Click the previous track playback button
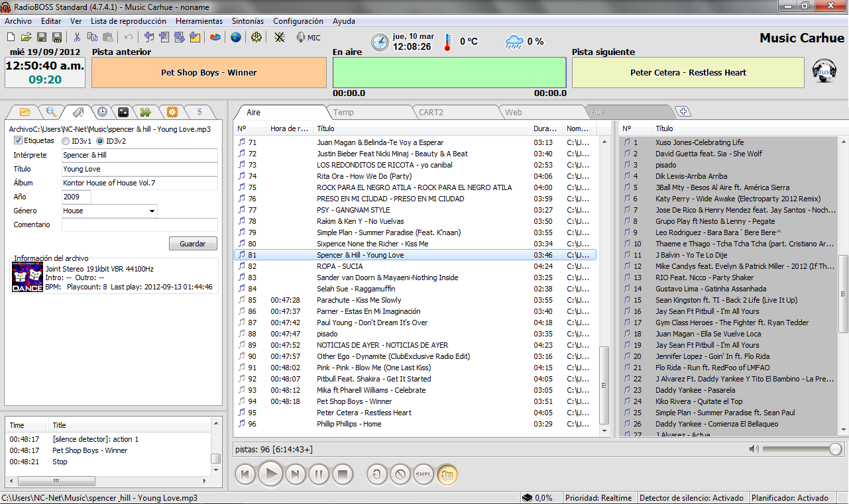This screenshot has height=504, width=849. [x=245, y=474]
